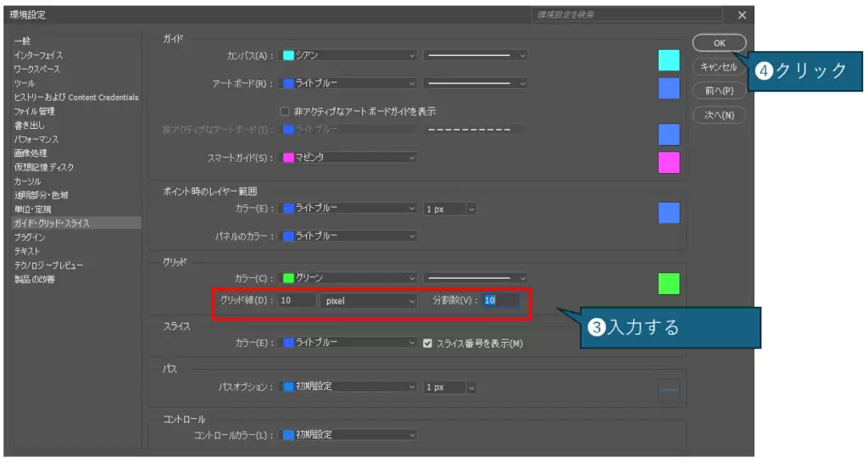Open the grid unit pixel dropdown
Viewport: 868px width, 463px height.
coord(370,300)
